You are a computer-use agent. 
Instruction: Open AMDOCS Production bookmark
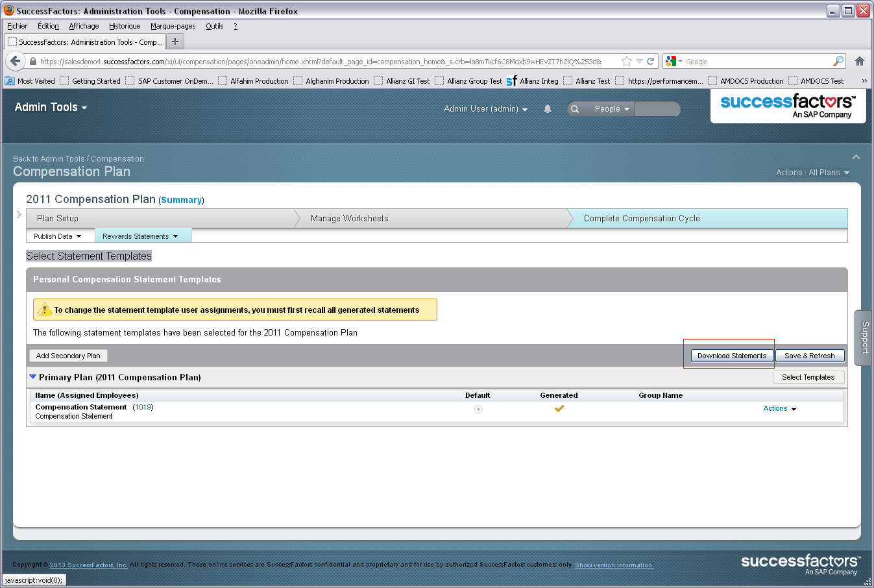[x=746, y=81]
